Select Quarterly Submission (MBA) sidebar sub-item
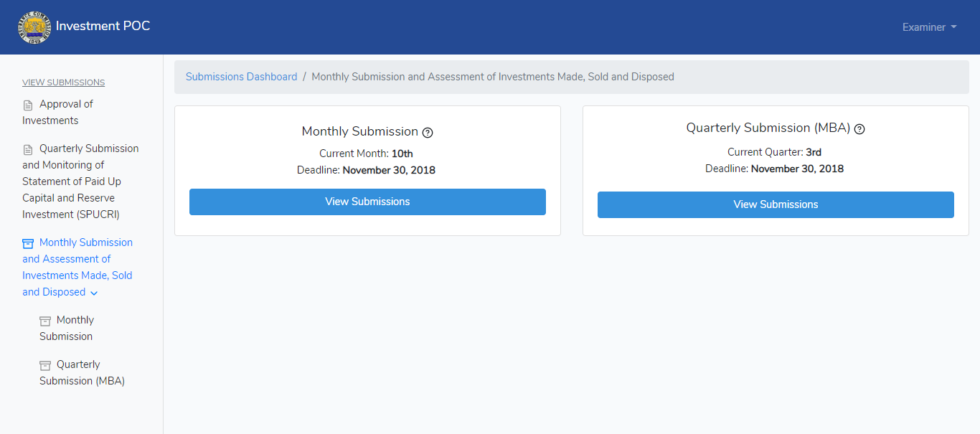 pyautogui.click(x=82, y=373)
